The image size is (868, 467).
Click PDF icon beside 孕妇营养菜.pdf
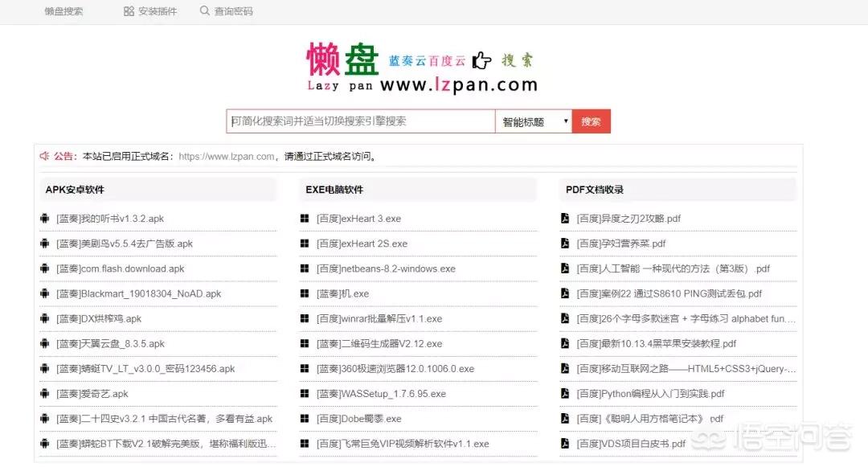[x=565, y=243]
